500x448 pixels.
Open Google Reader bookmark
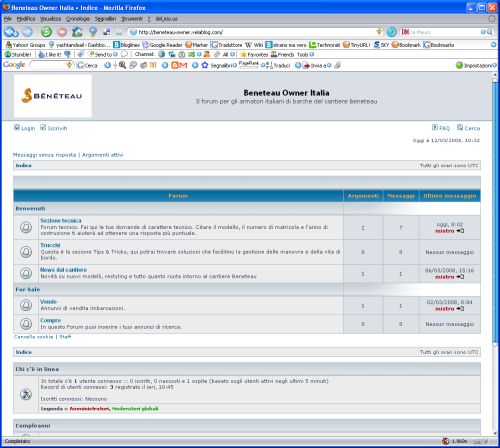(x=162, y=45)
